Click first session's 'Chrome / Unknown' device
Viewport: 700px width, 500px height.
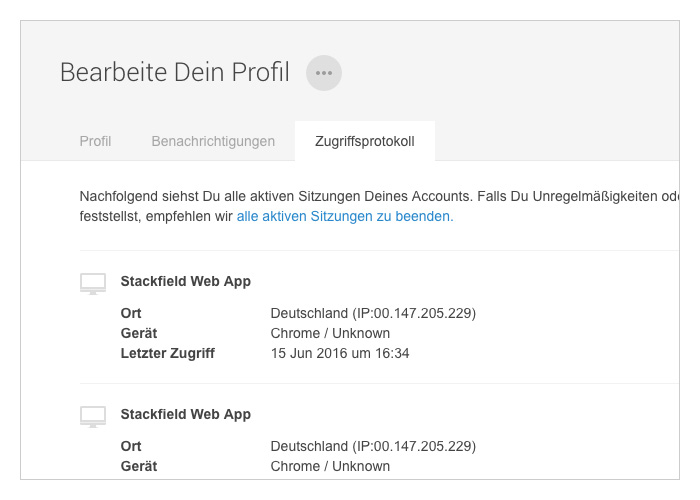click(x=330, y=333)
